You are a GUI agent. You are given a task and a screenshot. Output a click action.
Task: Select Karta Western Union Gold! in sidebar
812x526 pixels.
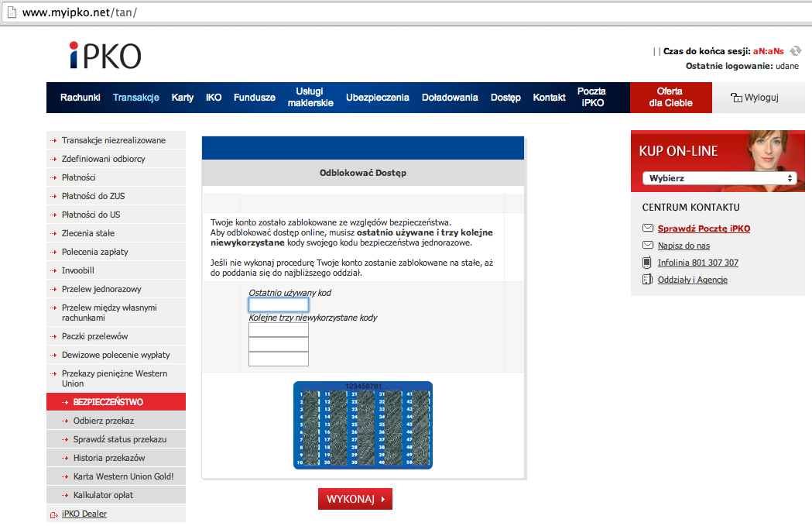[x=116, y=476]
